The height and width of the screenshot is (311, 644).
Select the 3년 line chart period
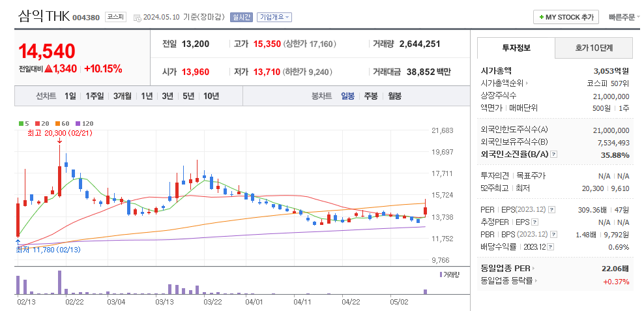(x=168, y=96)
